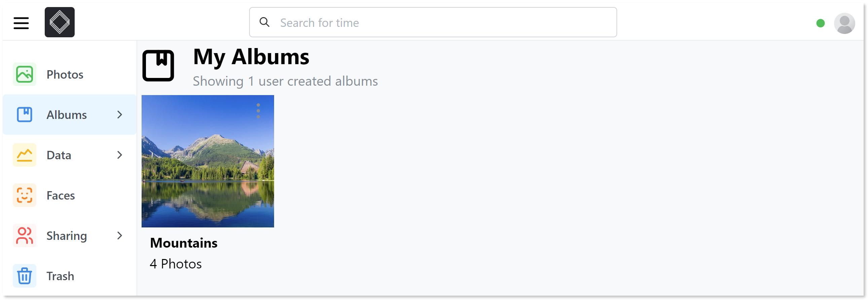The width and height of the screenshot is (868, 300).
Task: Click the Immich logo in the header
Action: pyautogui.click(x=59, y=22)
